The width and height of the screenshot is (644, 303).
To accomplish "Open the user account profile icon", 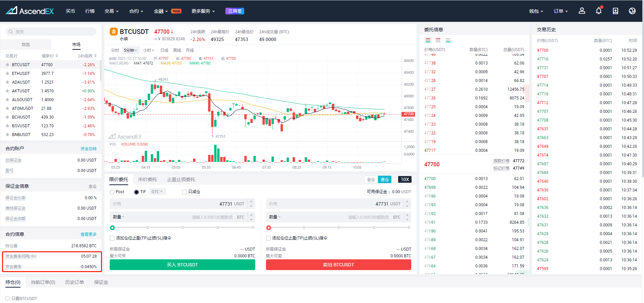I will (x=582, y=11).
